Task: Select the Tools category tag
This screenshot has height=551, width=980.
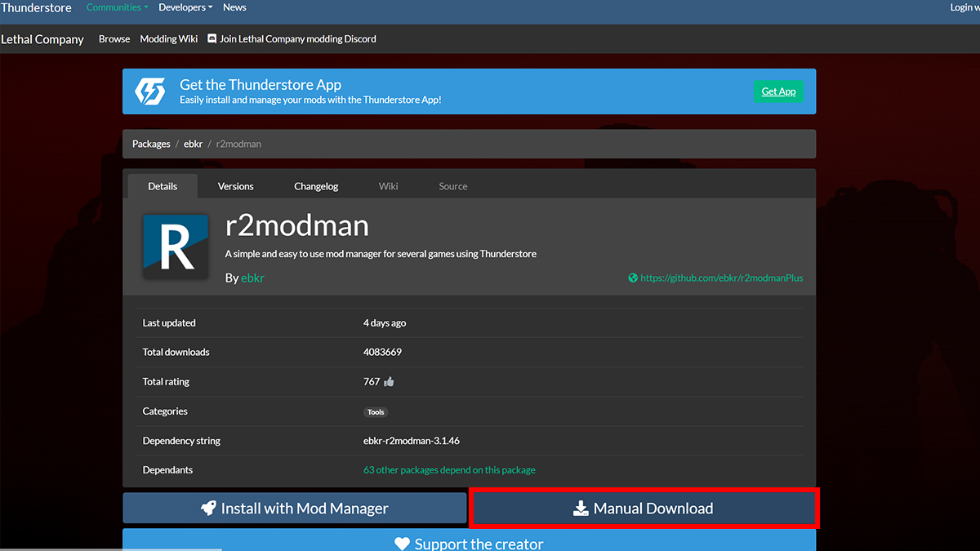Action: point(376,412)
